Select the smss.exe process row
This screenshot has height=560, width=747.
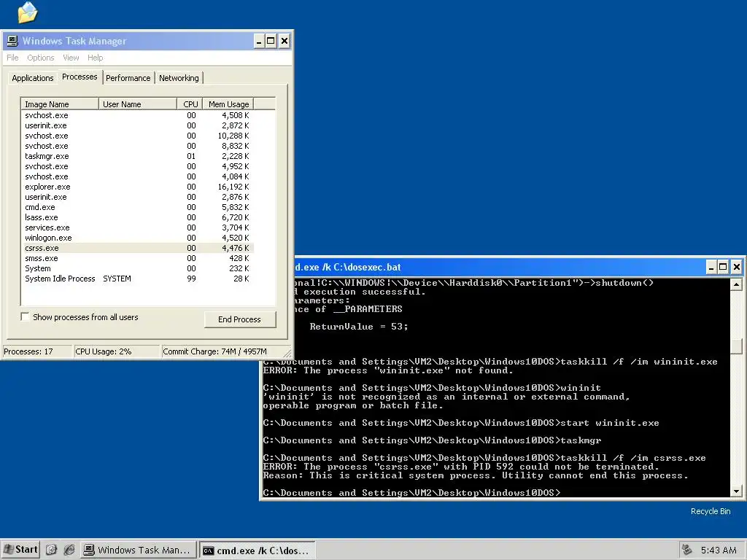(138, 258)
